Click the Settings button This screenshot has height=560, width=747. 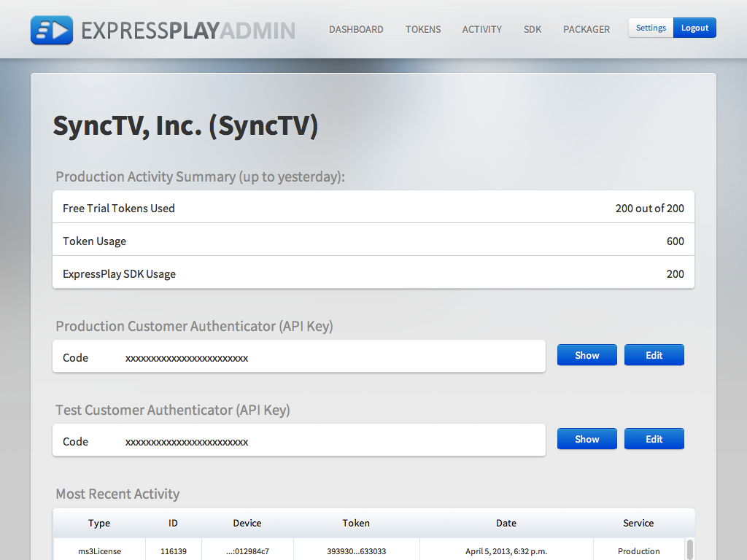tap(651, 28)
